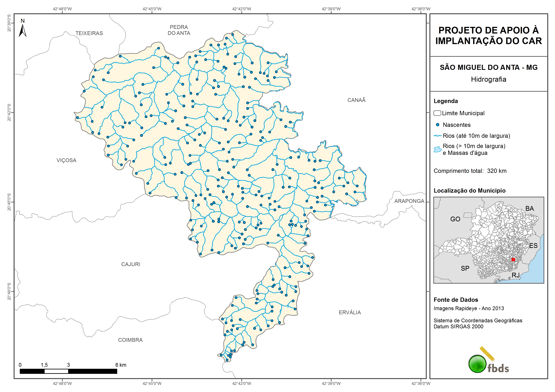Click the Comprimento total 320 km text

[x=470, y=171]
